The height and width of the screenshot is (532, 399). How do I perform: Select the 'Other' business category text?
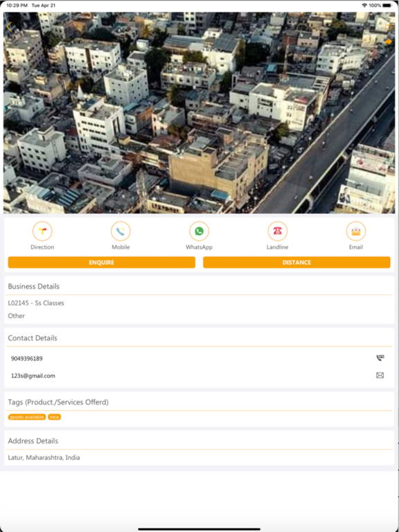pos(17,316)
